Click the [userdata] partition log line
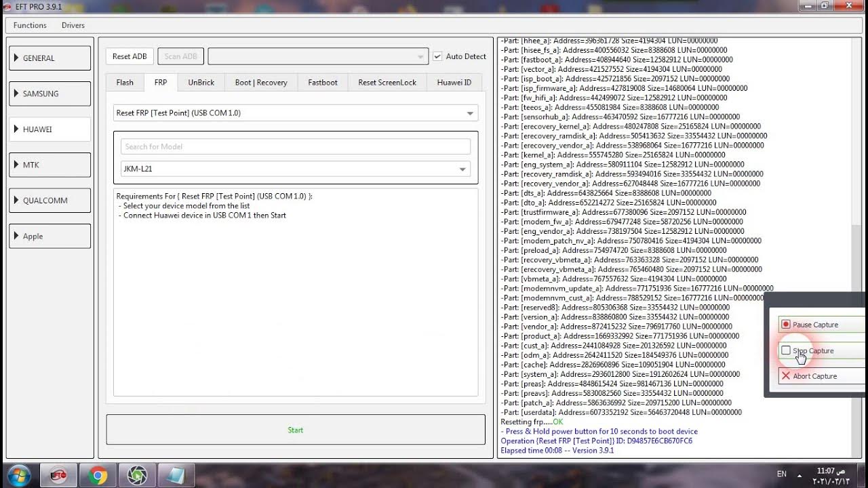The height and width of the screenshot is (488, 868). [621, 412]
